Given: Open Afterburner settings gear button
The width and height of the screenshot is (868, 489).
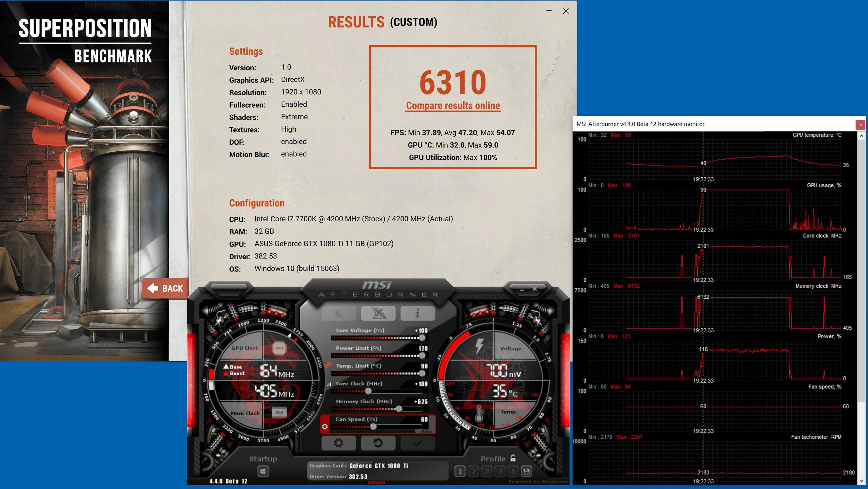Looking at the screenshot, I should [338, 443].
